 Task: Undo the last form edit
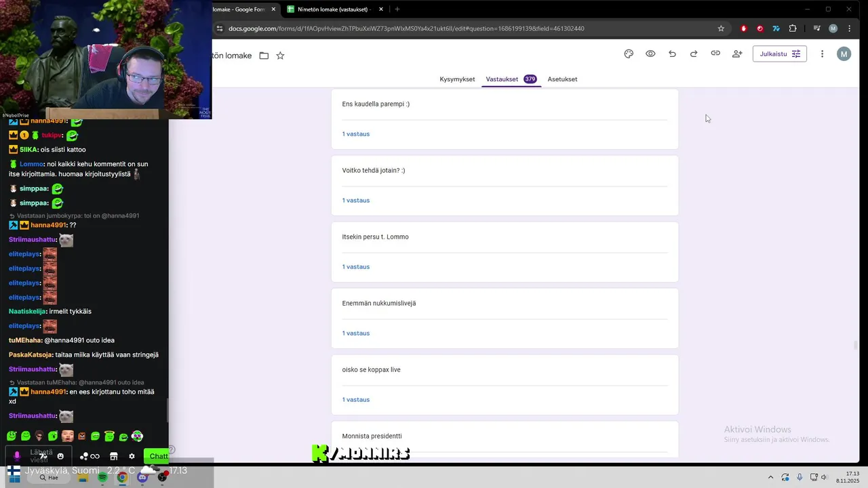point(672,54)
